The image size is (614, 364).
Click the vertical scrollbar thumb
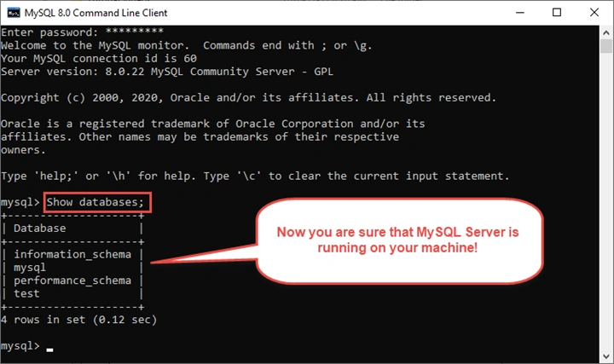pos(606,46)
